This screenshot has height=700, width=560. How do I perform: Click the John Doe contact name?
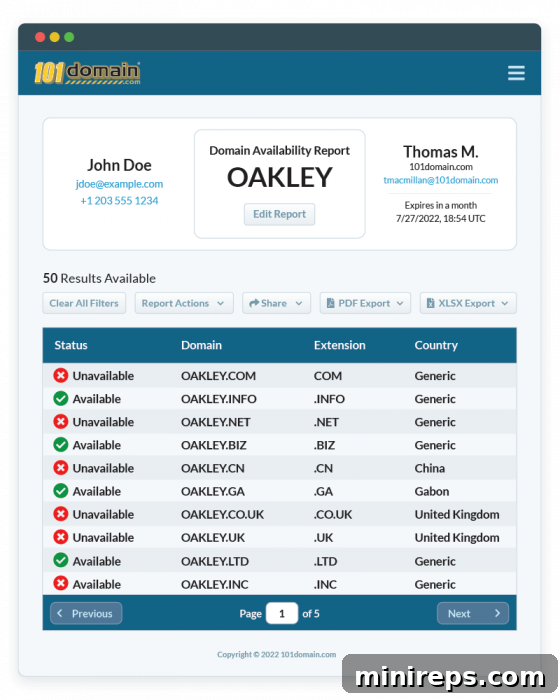pyautogui.click(x=119, y=165)
